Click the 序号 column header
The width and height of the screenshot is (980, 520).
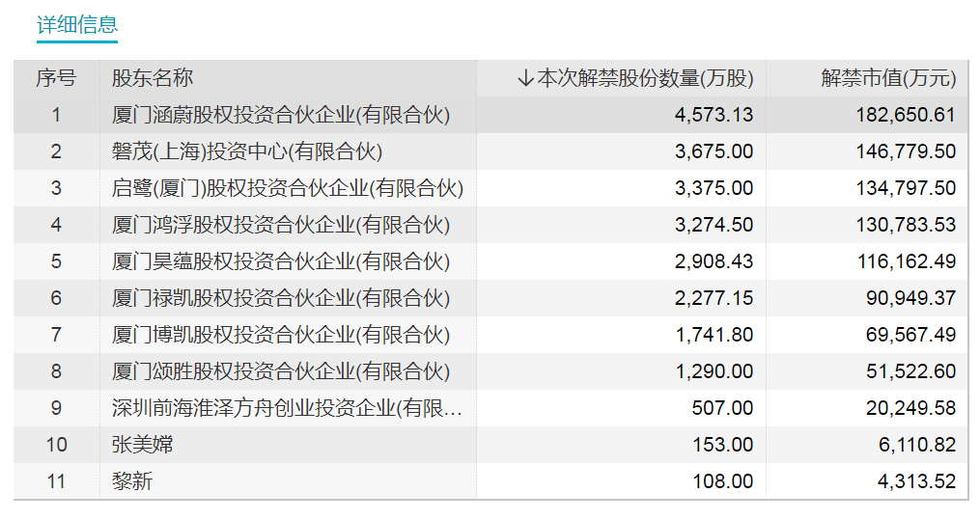56,79
